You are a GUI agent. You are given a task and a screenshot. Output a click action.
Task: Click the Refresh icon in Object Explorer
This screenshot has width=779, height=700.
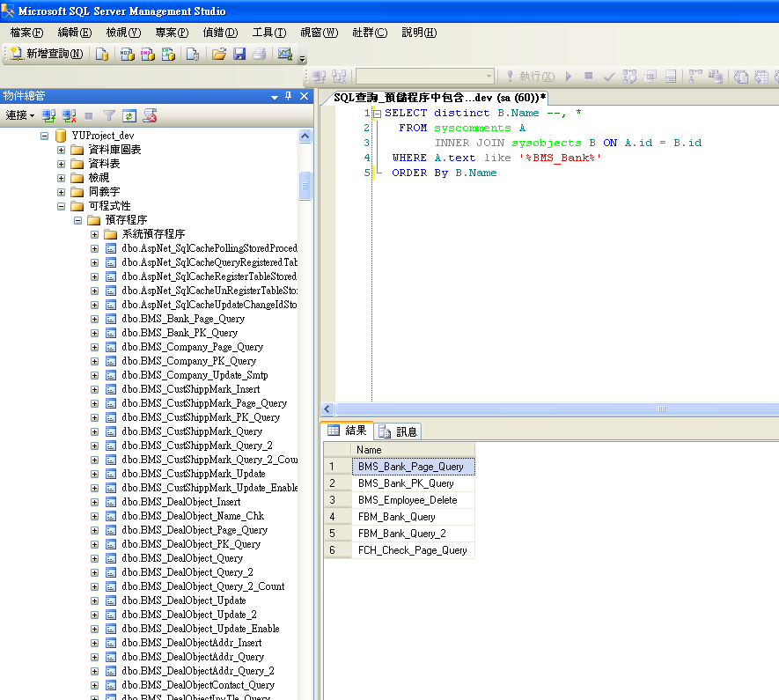(x=129, y=115)
